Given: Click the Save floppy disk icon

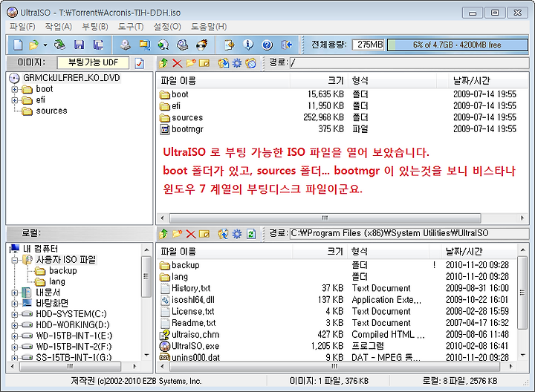Looking at the screenshot, I should pos(80,45).
